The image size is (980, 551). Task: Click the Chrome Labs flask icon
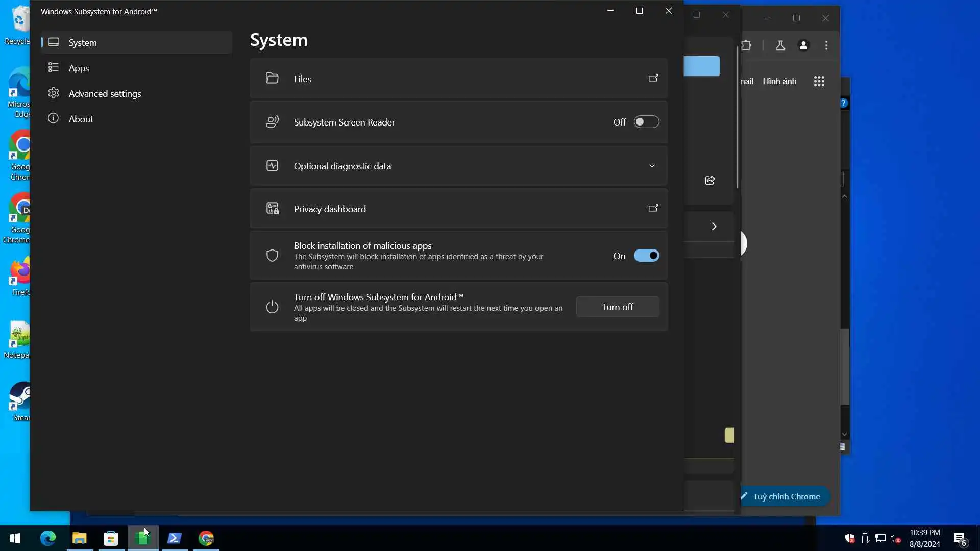[780, 45]
